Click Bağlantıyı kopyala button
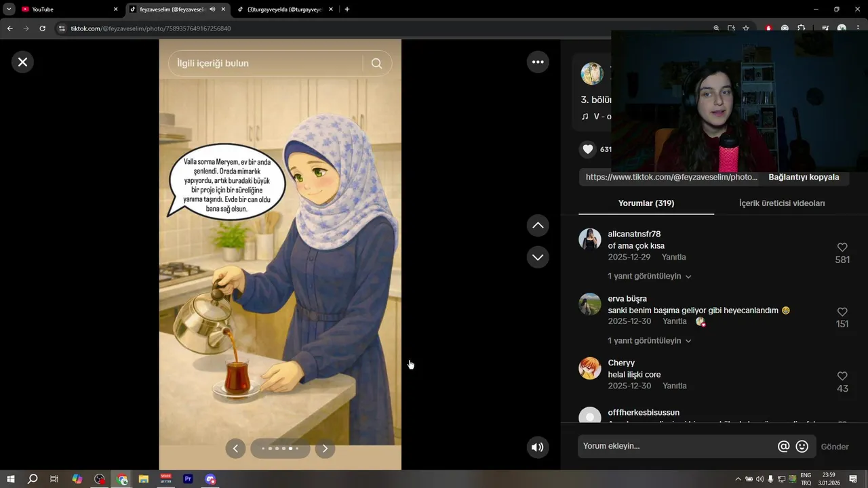The image size is (868, 488). pos(804,177)
